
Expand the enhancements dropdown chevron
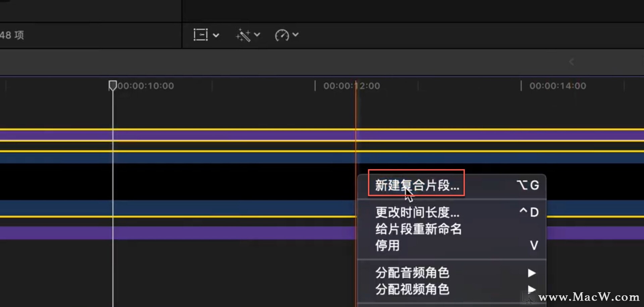pos(257,35)
